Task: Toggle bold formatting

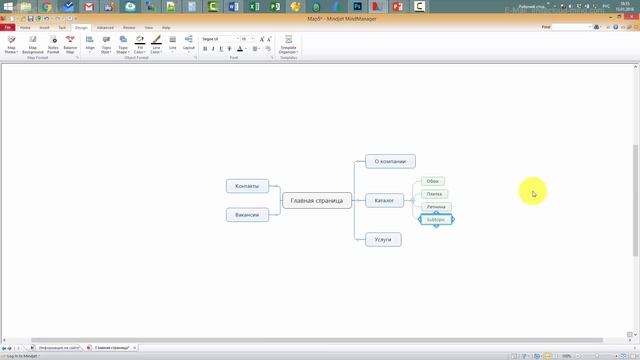Action: click(205, 49)
